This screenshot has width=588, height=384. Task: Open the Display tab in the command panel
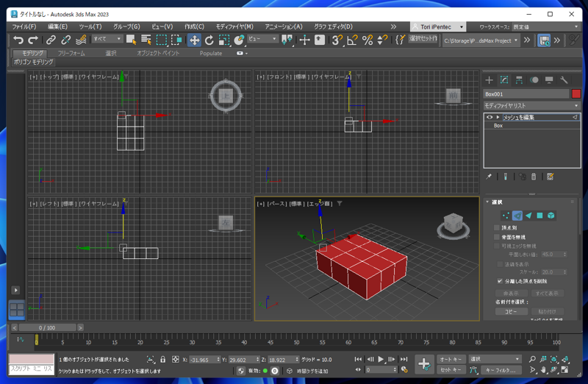coord(549,80)
